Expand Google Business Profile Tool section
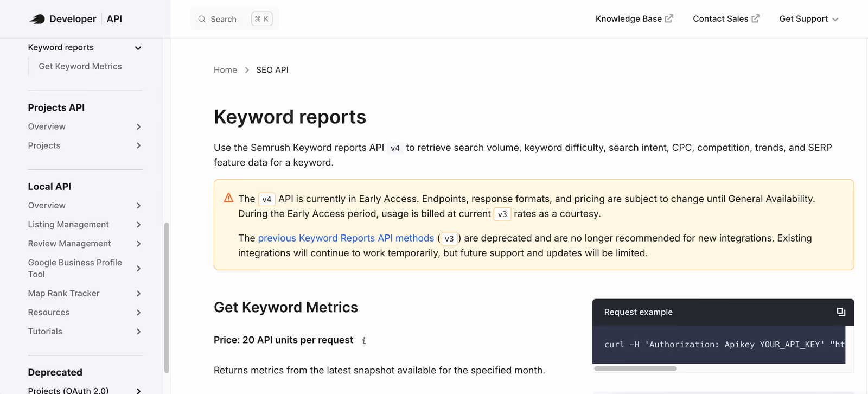The height and width of the screenshot is (394, 868). (138, 269)
